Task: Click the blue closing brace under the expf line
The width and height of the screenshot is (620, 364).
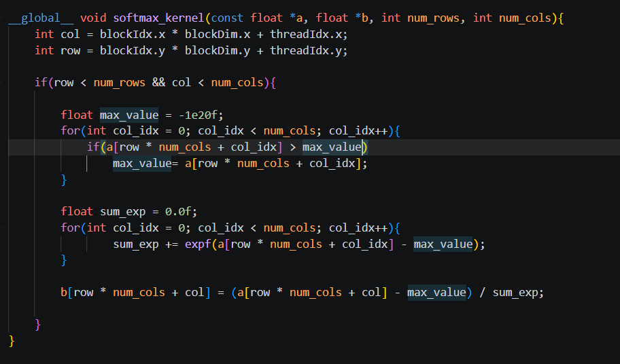Action: tap(64, 260)
